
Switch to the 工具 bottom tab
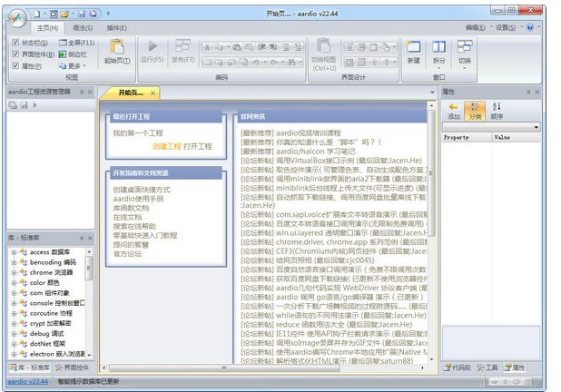click(x=487, y=367)
